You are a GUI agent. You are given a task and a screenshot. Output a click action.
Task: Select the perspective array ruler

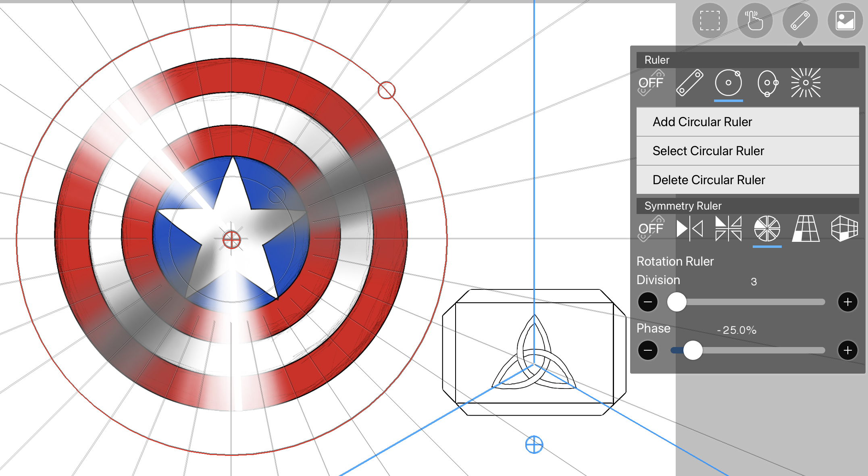(806, 229)
